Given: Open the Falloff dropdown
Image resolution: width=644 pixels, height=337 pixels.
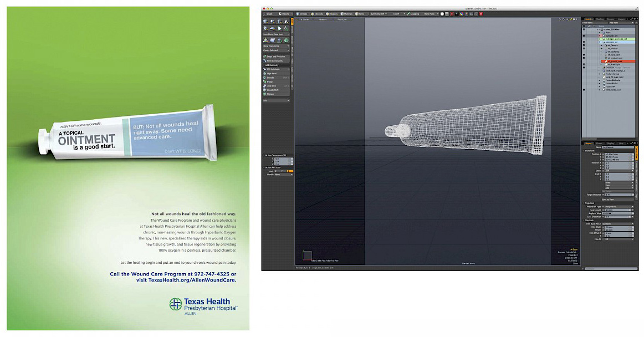Looking at the screenshot, I should click(x=396, y=14).
